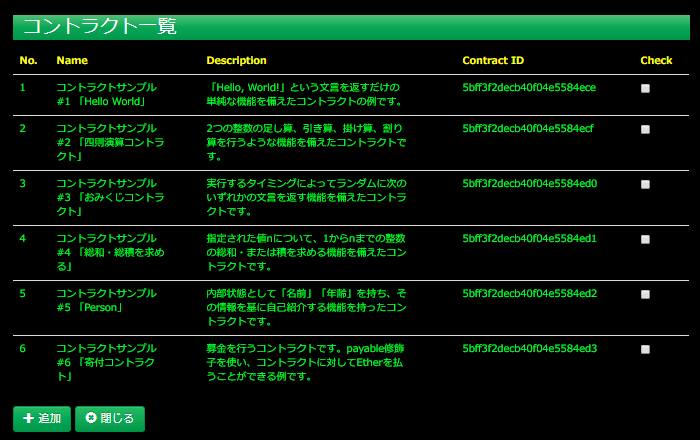Select contract ID ending in 84ece
The width and height of the screenshot is (700, 440).
tap(529, 88)
